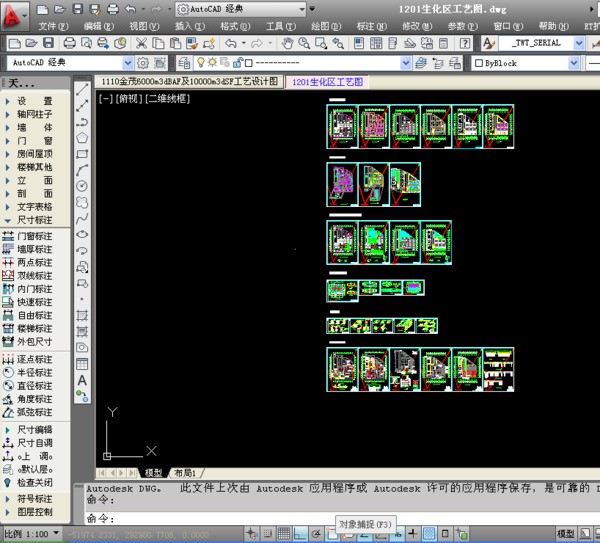The width and height of the screenshot is (600, 543).
Task: Switch to 1110金历6000m3dBAF drawing tab
Action: pos(189,82)
